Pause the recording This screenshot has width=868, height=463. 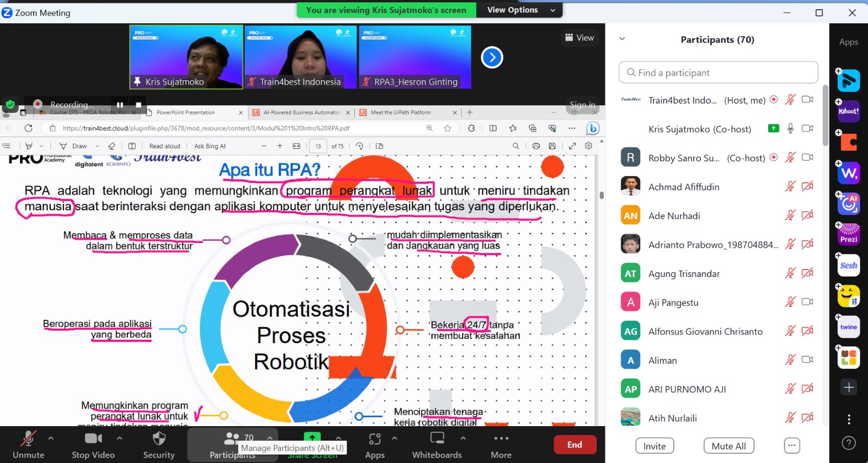click(x=120, y=105)
